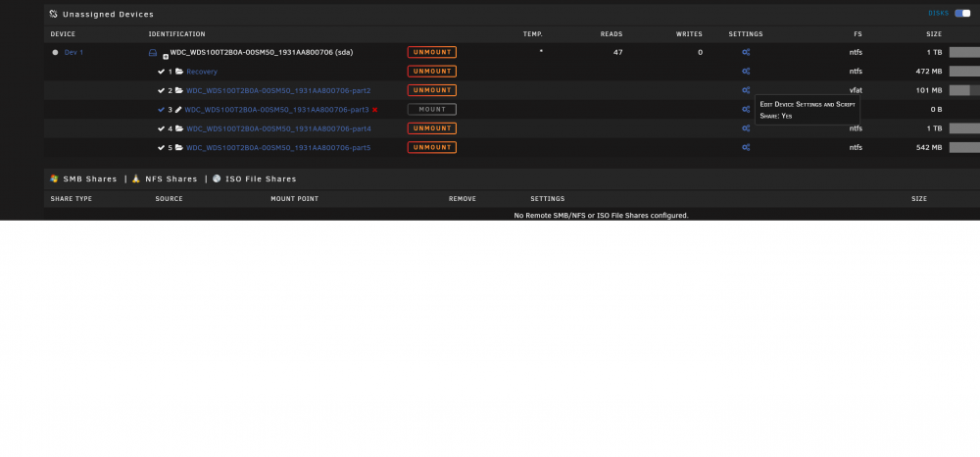Unmount partition part5
This screenshot has height=457, width=980.
[x=432, y=147]
